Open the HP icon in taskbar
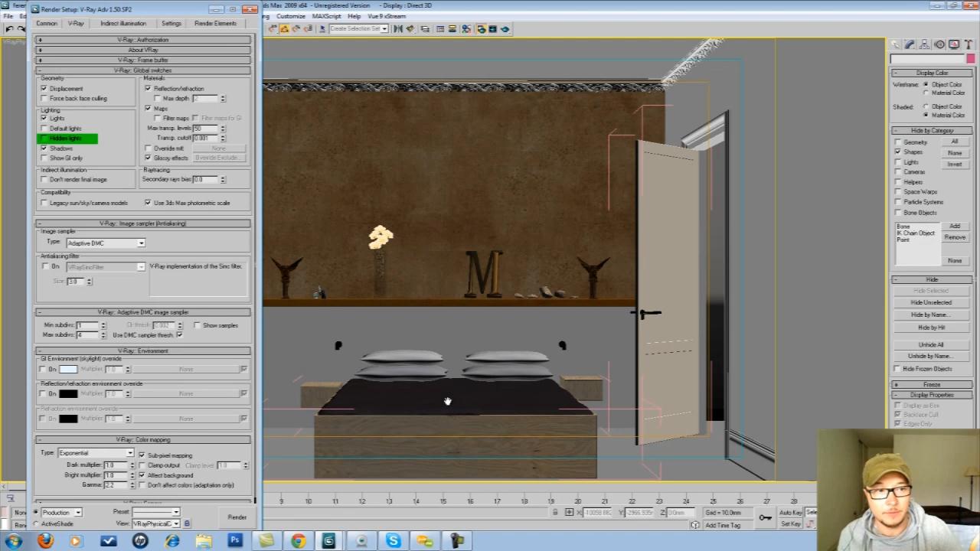This screenshot has width=980, height=551. pyautogui.click(x=140, y=541)
